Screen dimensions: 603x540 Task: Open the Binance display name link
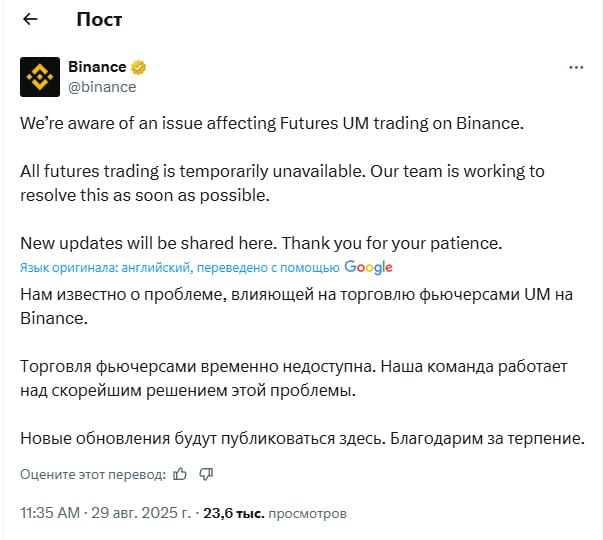point(97,67)
